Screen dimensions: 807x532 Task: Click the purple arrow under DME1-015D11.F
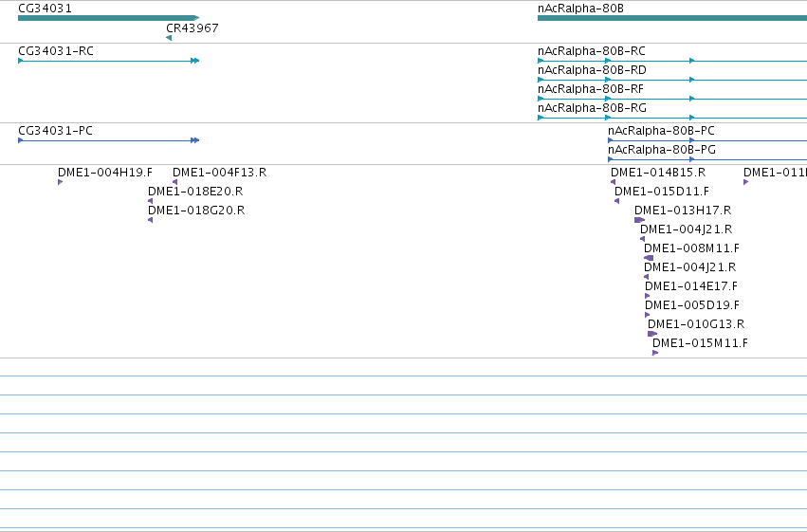pyautogui.click(x=617, y=201)
